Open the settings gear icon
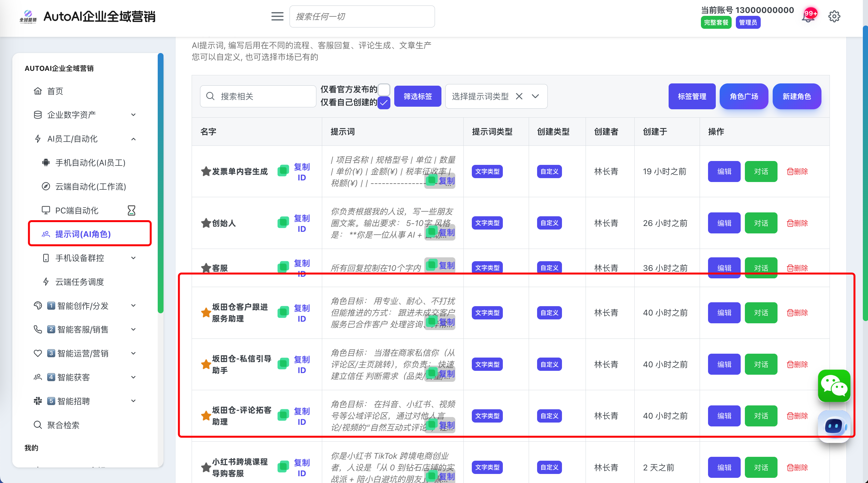 pyautogui.click(x=834, y=16)
